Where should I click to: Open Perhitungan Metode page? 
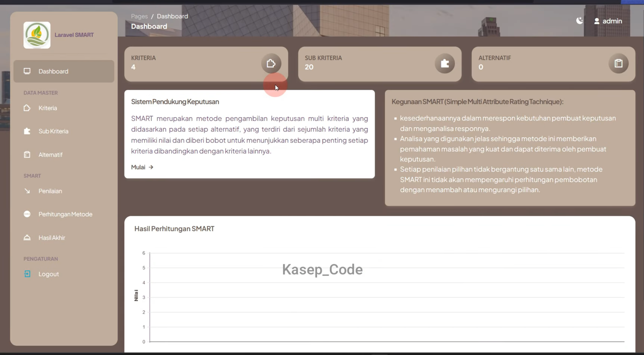pyautogui.click(x=64, y=214)
